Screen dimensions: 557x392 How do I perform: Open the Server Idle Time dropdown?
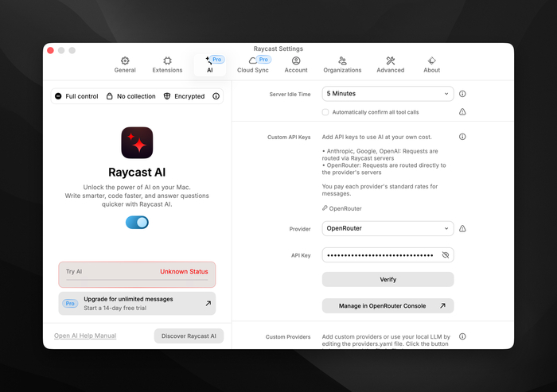coord(388,94)
